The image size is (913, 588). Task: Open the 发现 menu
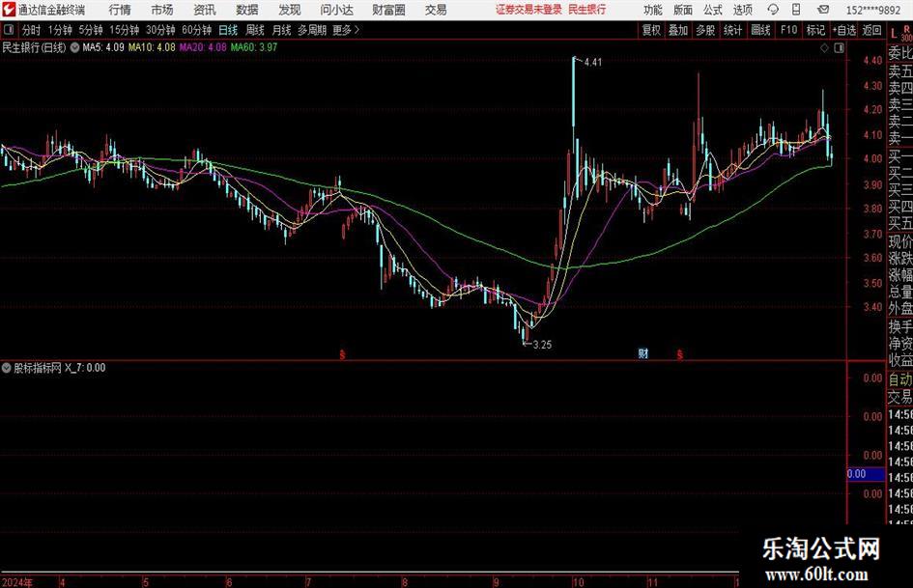tap(290, 10)
